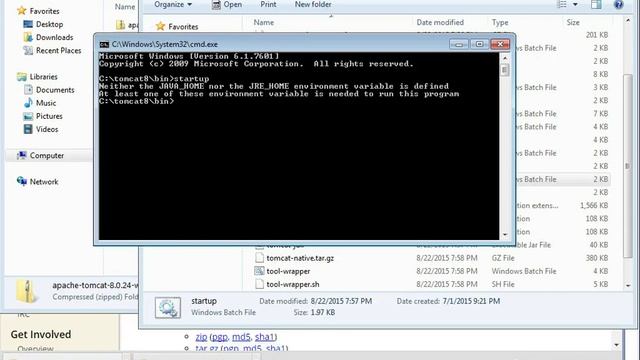
Task: Click the Open toolbar button
Action: coord(227,4)
